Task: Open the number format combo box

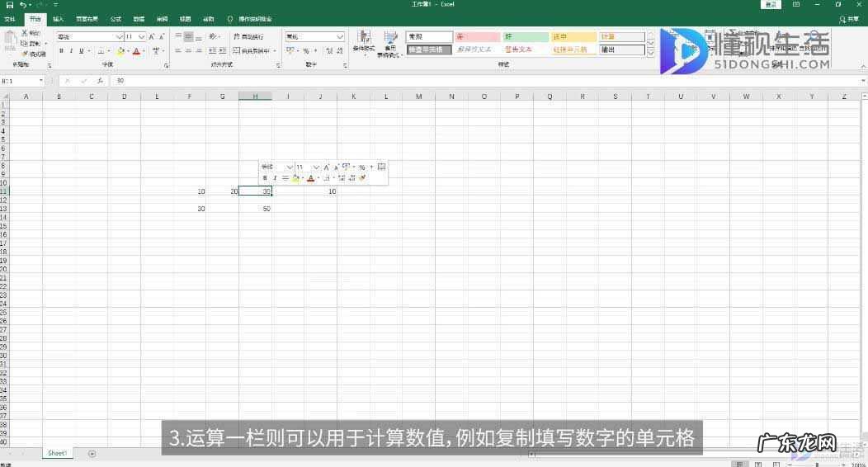Action: 314,36
